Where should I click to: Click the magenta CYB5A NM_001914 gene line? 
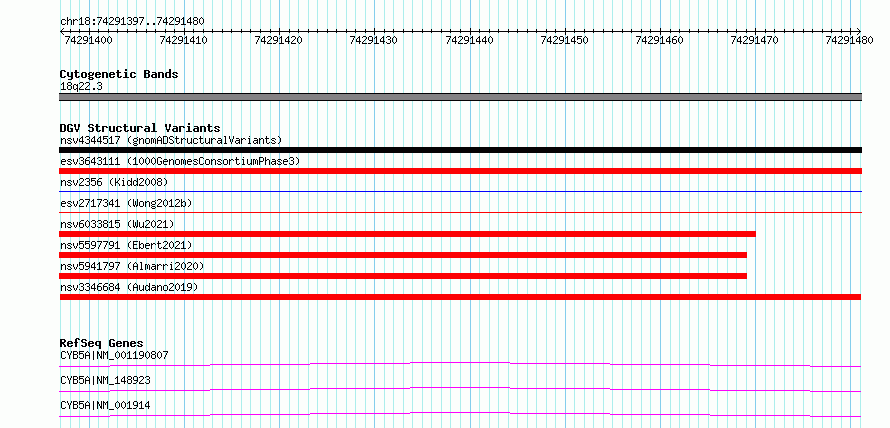click(x=460, y=414)
